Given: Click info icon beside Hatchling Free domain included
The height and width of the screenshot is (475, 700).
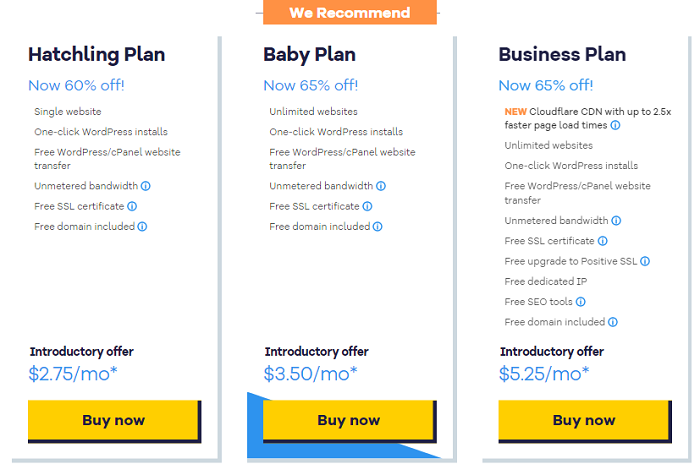Looking at the screenshot, I should tap(142, 227).
